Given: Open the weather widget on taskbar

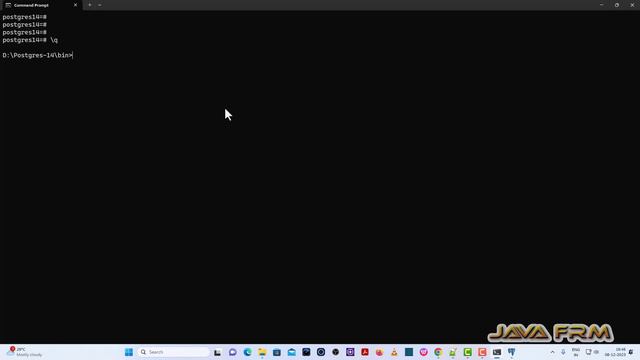Looking at the screenshot, I should point(24,352).
